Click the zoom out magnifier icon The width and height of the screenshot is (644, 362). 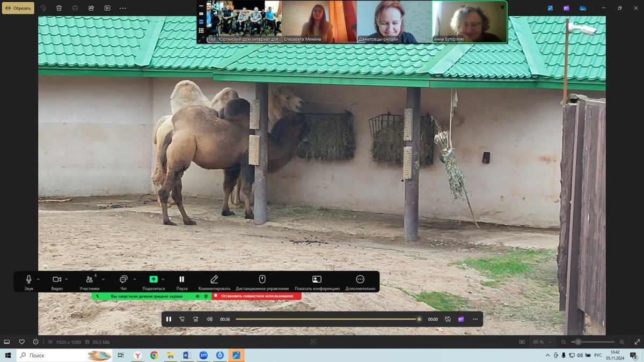(x=563, y=342)
